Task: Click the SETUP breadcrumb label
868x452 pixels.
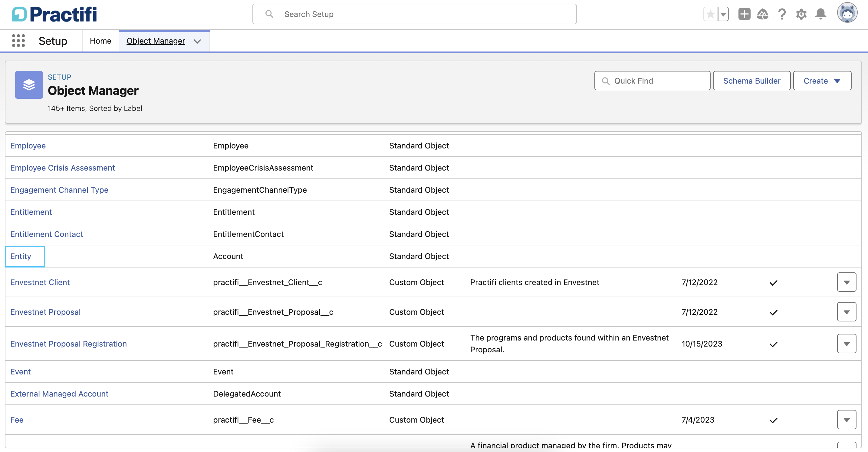Action: [59, 77]
